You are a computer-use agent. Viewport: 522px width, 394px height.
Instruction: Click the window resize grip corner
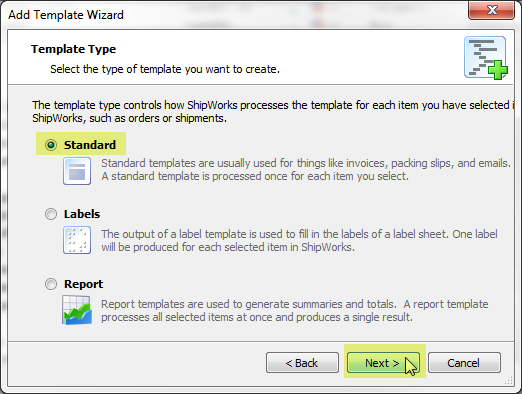pyautogui.click(x=509, y=381)
